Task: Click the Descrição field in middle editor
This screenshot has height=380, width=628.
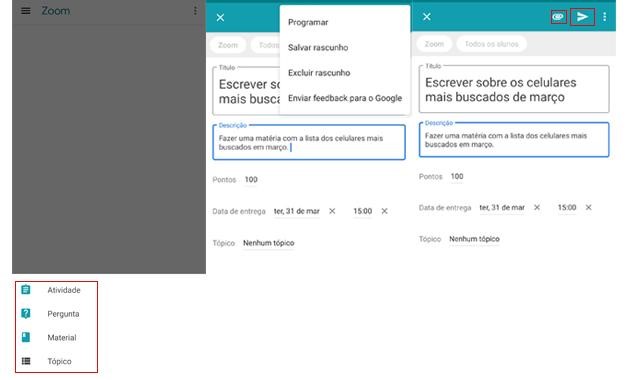Action: (x=309, y=142)
